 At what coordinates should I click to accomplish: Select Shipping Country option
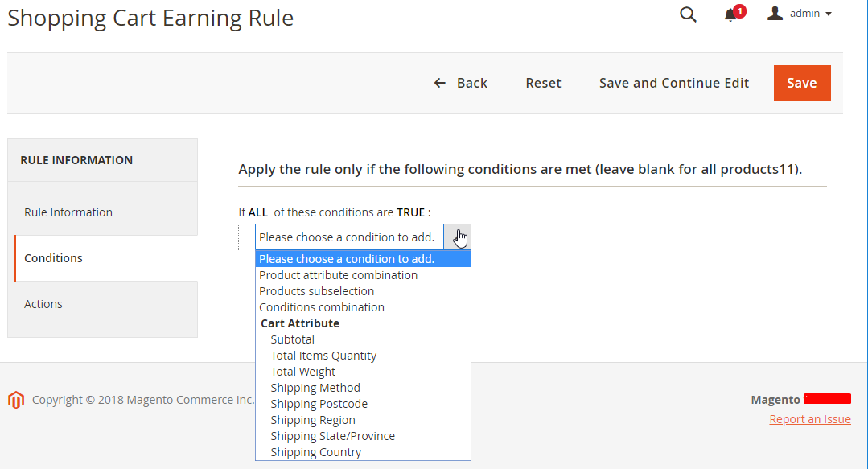point(316,452)
